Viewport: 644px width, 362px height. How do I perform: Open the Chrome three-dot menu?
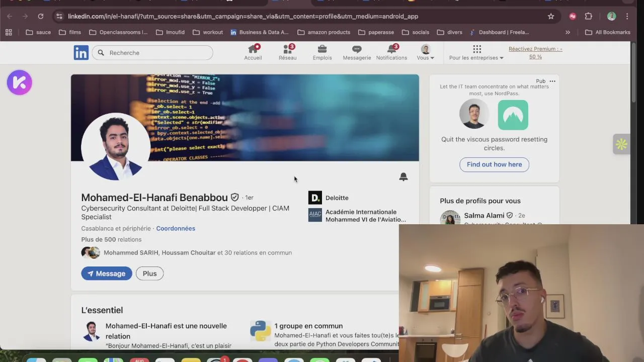627,16
